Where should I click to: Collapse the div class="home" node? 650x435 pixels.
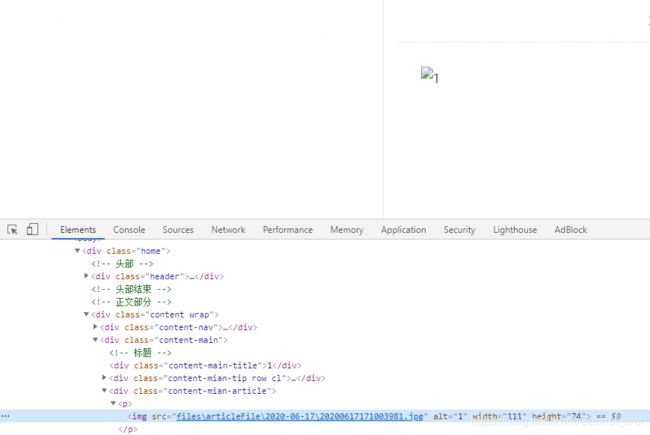tap(78, 250)
